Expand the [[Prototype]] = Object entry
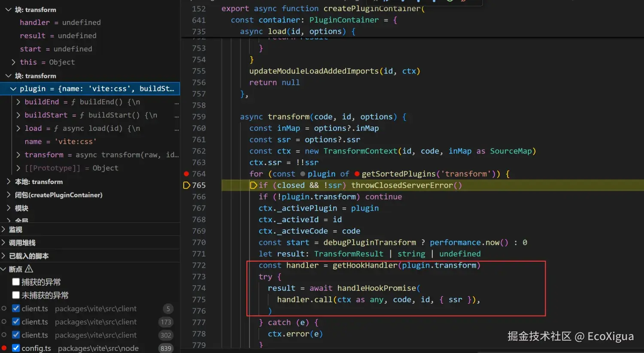Viewport: 644px width, 353px height. tap(18, 168)
